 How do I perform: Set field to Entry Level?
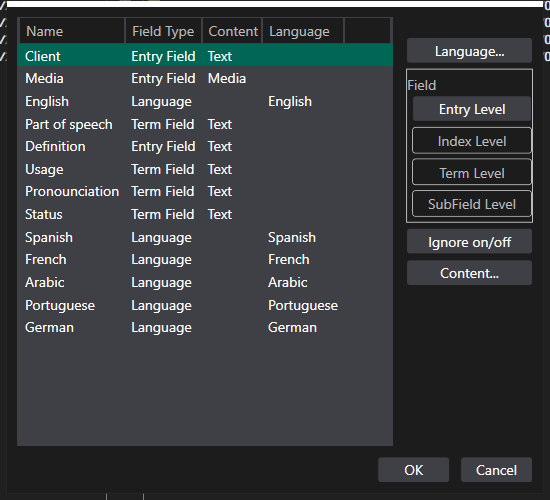coord(472,109)
